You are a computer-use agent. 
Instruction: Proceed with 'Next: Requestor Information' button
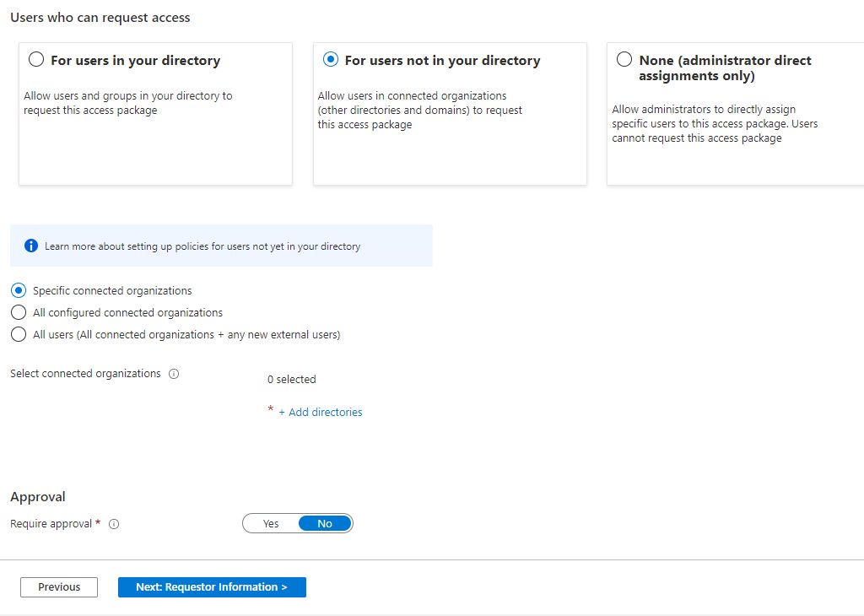click(x=212, y=587)
